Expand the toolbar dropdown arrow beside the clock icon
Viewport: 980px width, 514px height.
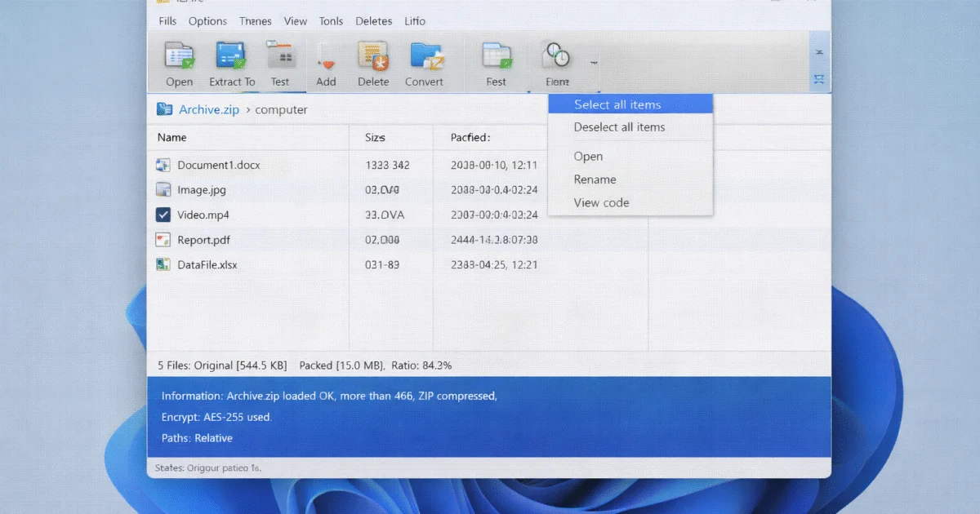coord(594,61)
